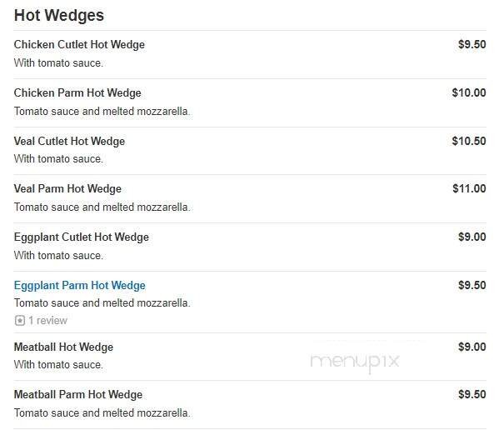
Task: Select Chicken Parm Hot Wedge item
Action: (x=77, y=93)
